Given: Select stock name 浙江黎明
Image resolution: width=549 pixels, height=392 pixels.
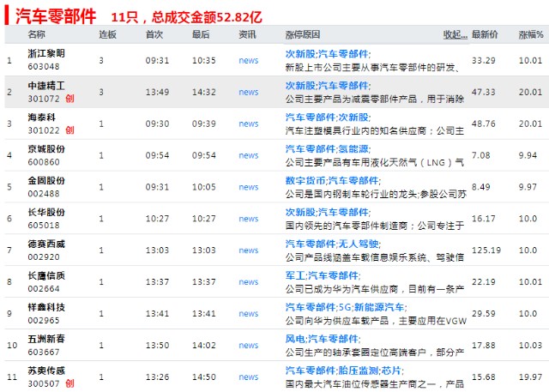Looking at the screenshot, I should 46,53.
